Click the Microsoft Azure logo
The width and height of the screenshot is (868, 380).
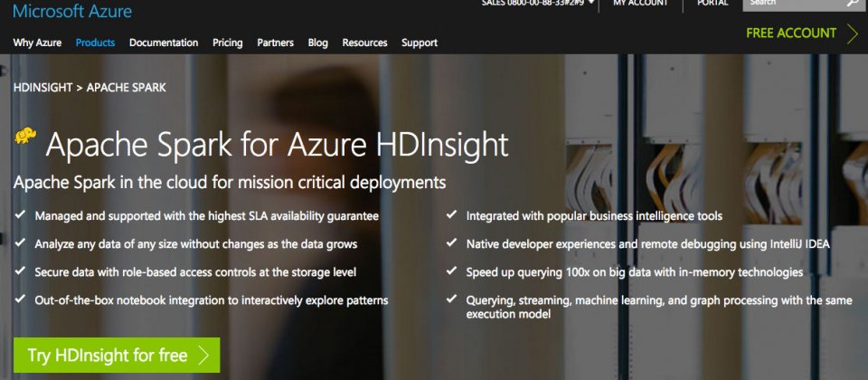pos(72,11)
